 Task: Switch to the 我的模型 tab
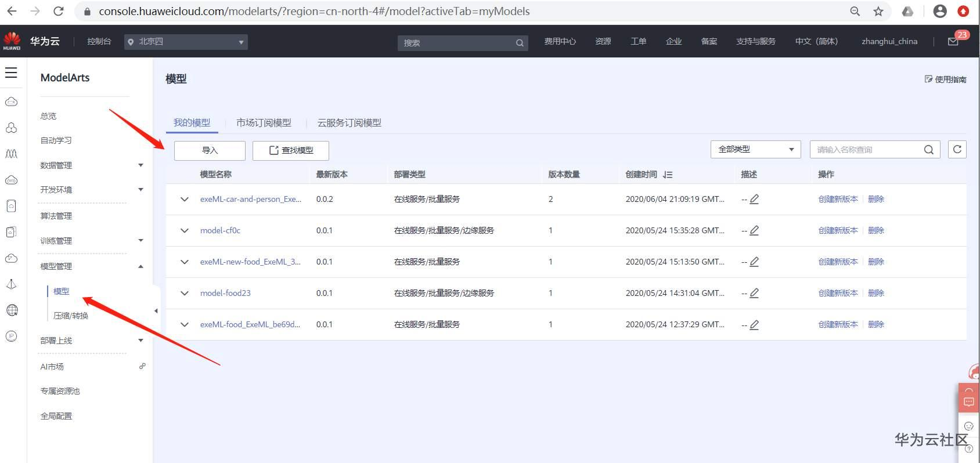coord(192,123)
